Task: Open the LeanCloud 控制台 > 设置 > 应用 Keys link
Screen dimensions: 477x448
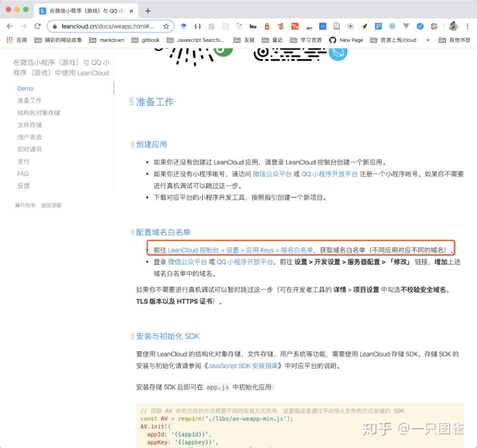Action: 240,250
